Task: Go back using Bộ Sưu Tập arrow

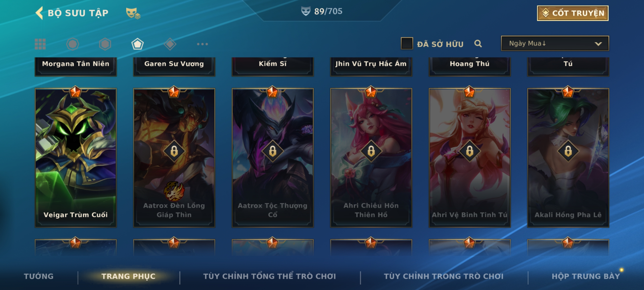Action: click(39, 13)
